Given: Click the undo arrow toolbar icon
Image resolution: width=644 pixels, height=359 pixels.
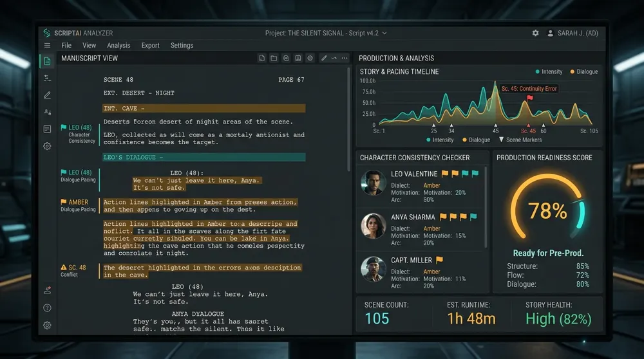Looking at the screenshot, I should (x=334, y=59).
